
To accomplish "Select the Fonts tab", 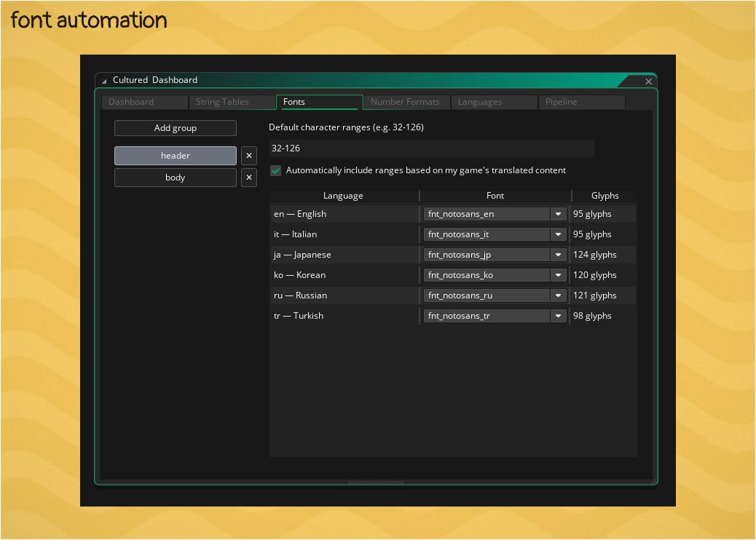I will tap(320, 102).
